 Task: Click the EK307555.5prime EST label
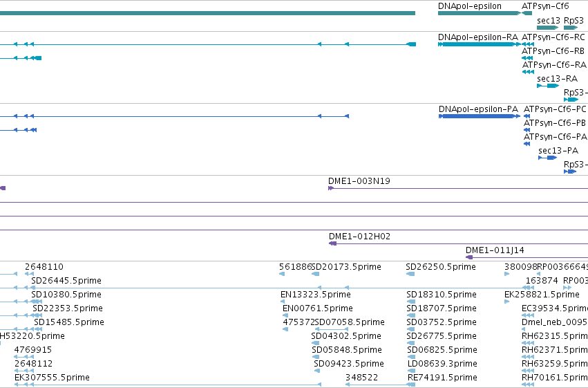pos(52,378)
